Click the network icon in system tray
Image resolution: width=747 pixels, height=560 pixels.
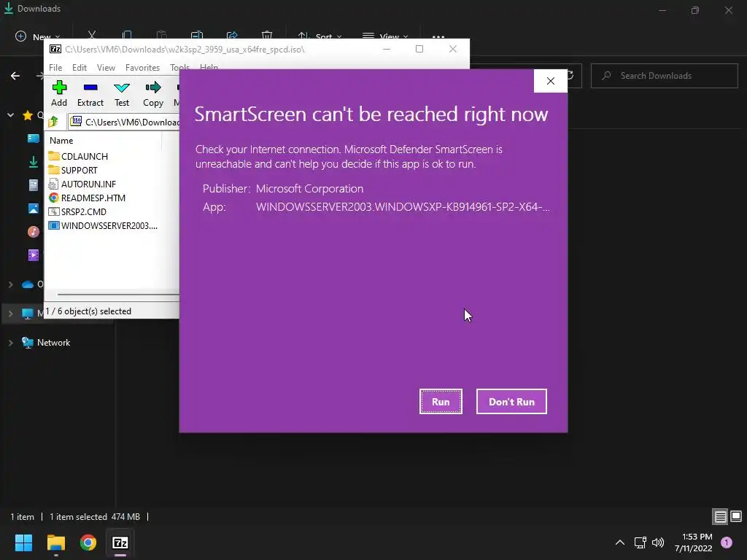click(x=640, y=542)
